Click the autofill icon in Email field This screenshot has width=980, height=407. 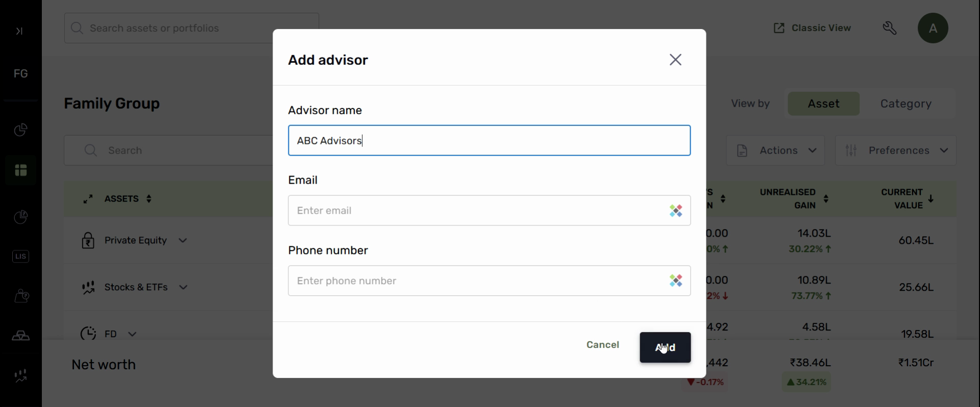tap(676, 211)
